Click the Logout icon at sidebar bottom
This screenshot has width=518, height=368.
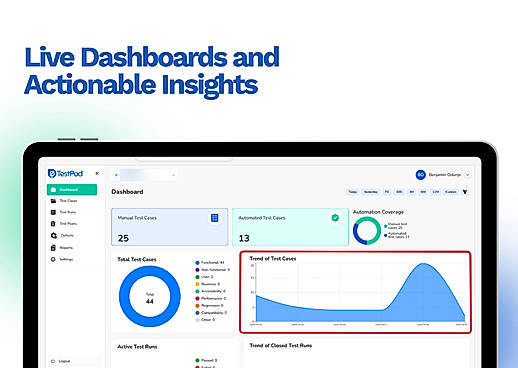tap(53, 361)
